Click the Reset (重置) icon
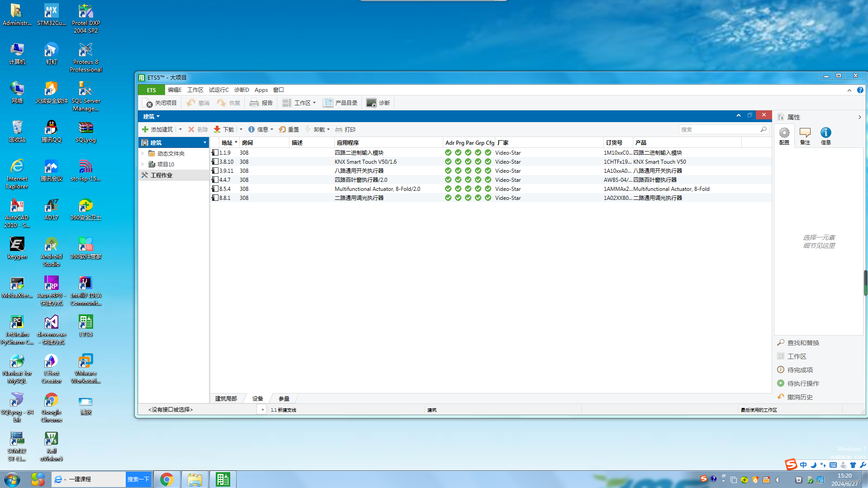868x488 pixels. pyautogui.click(x=283, y=129)
